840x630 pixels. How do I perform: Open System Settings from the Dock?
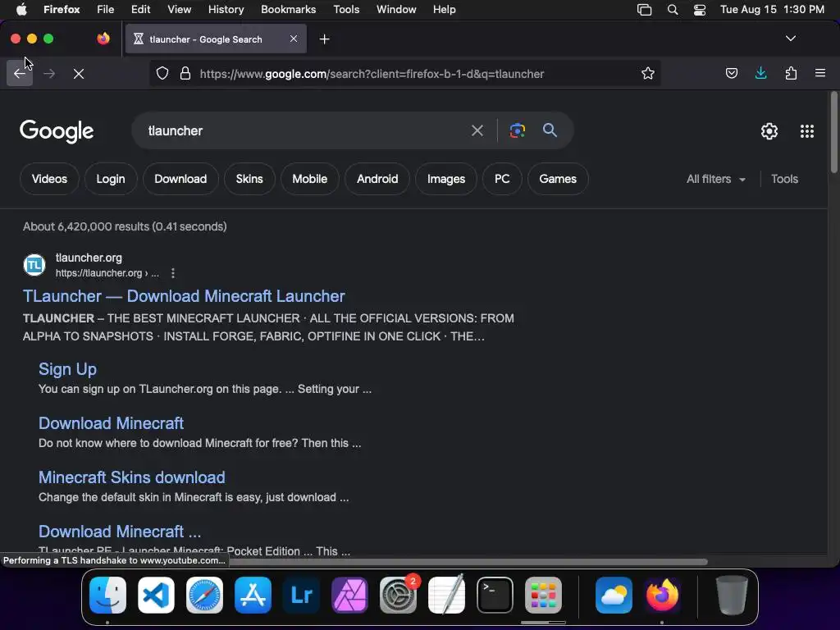[398, 596]
